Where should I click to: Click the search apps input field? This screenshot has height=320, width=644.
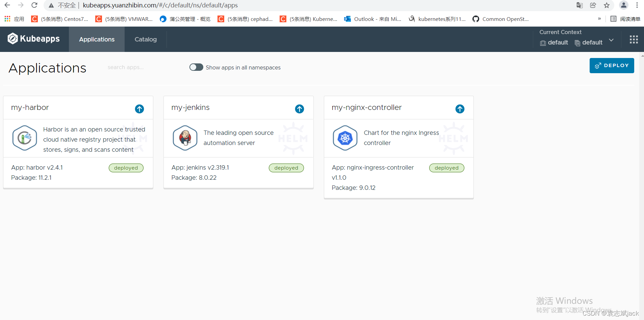(144, 67)
